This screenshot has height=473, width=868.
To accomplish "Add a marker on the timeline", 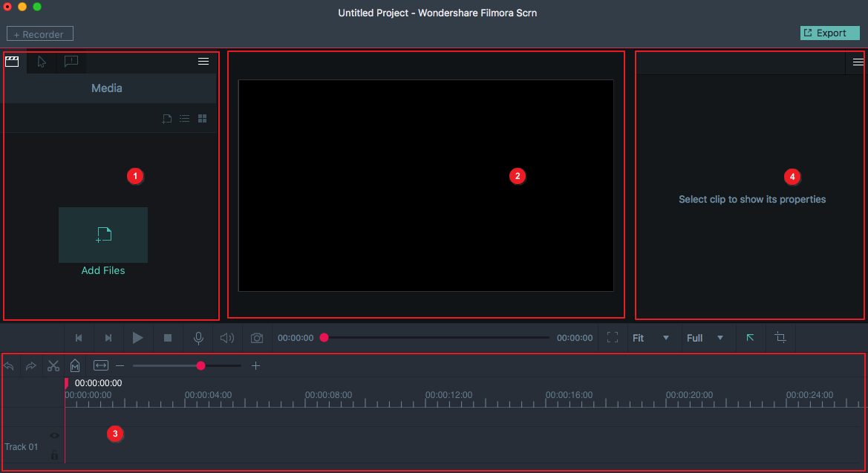I will [75, 365].
